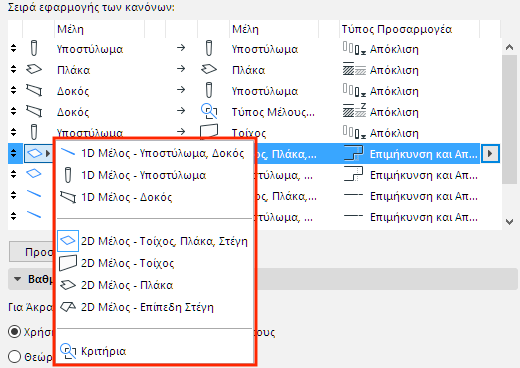Click the 1D line icon in second-to-last row

(34, 194)
